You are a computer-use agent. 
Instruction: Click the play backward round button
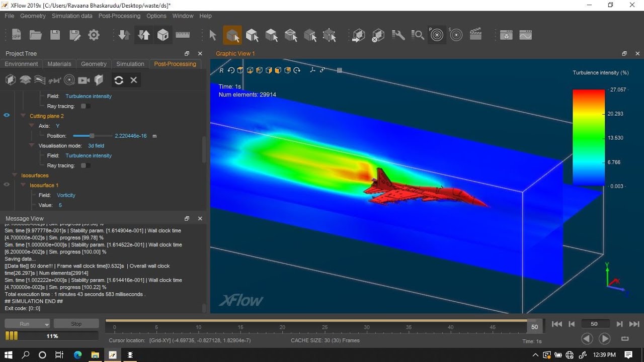pos(587,338)
